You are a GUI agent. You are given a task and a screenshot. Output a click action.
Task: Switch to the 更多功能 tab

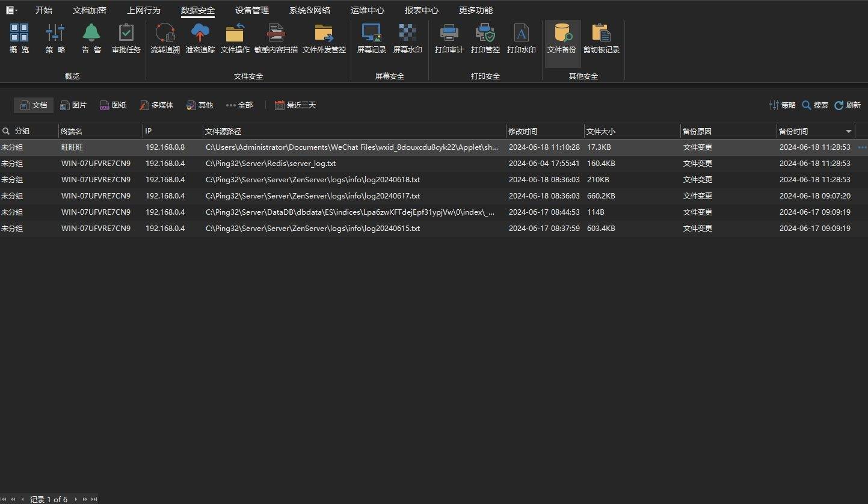click(x=476, y=10)
